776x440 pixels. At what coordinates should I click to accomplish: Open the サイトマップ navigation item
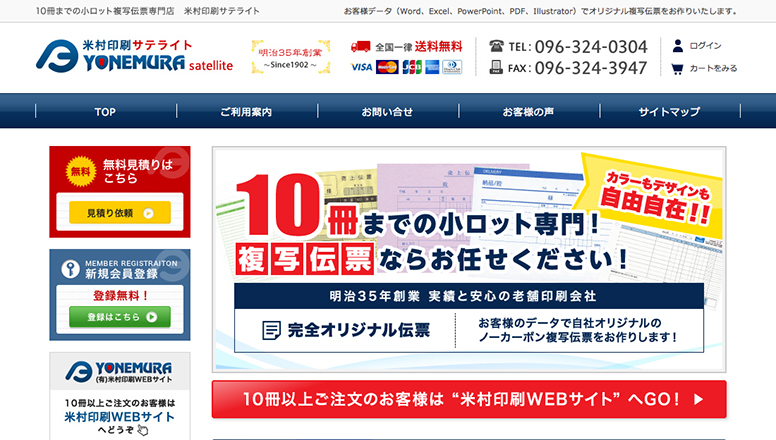pyautogui.click(x=669, y=112)
